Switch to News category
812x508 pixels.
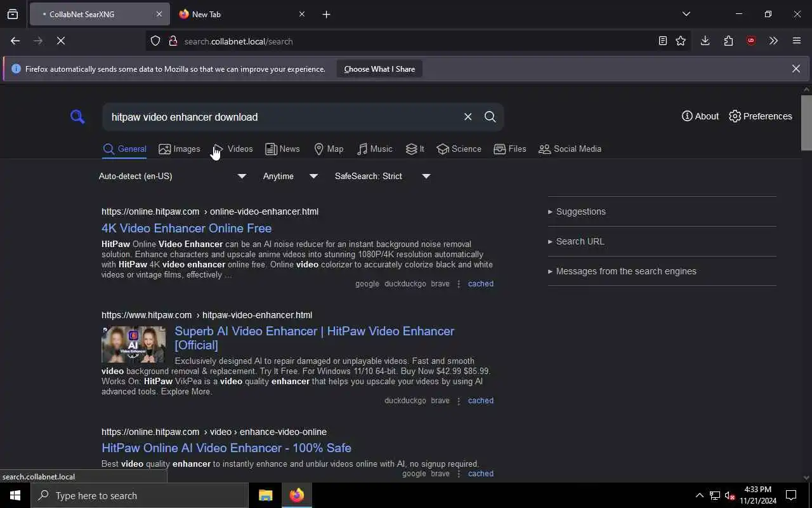coord(282,149)
